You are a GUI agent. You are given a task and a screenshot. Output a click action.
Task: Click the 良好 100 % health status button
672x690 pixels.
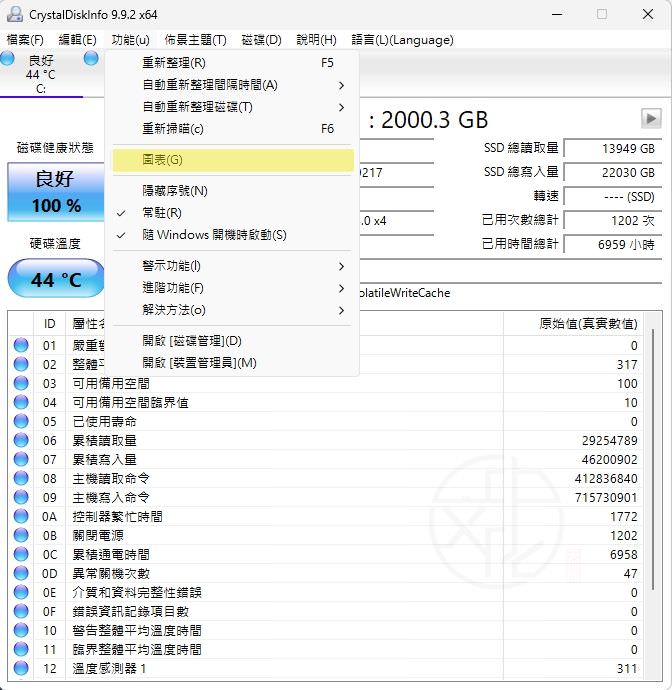pos(56,192)
